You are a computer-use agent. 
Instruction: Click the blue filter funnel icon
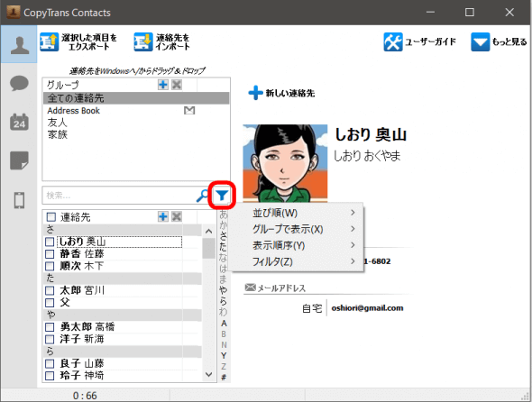coord(222,195)
